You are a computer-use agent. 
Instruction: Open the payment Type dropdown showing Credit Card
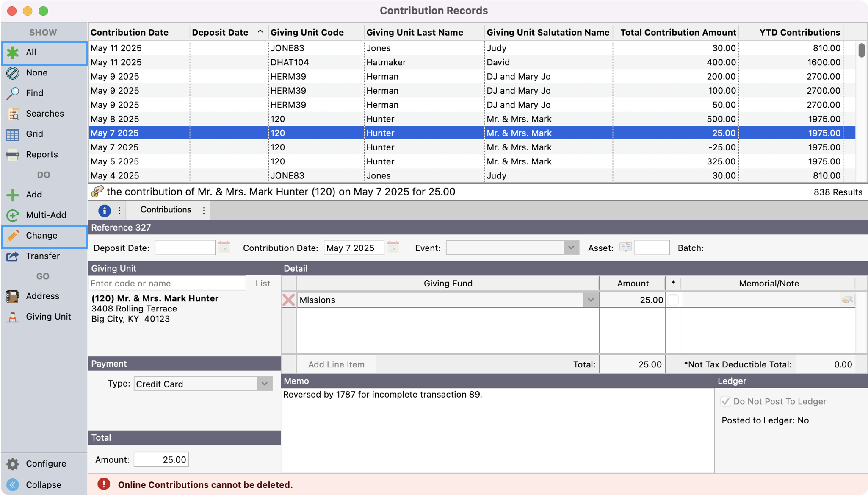265,384
